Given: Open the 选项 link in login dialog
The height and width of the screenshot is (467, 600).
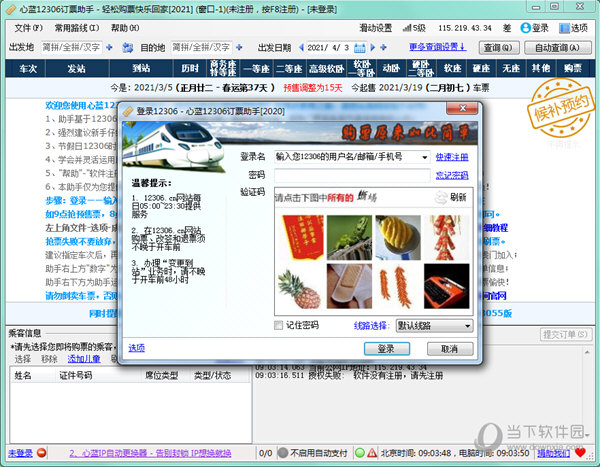Looking at the screenshot, I should click(x=136, y=348).
